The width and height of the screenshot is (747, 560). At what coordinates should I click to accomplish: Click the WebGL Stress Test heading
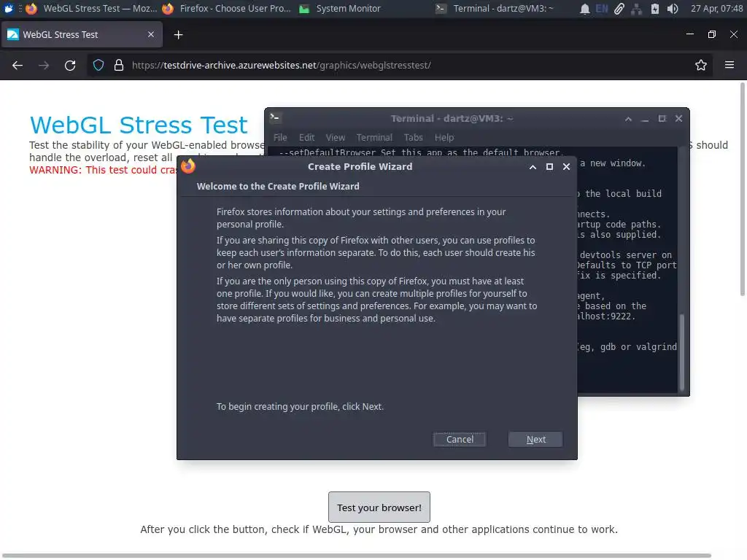139,125
